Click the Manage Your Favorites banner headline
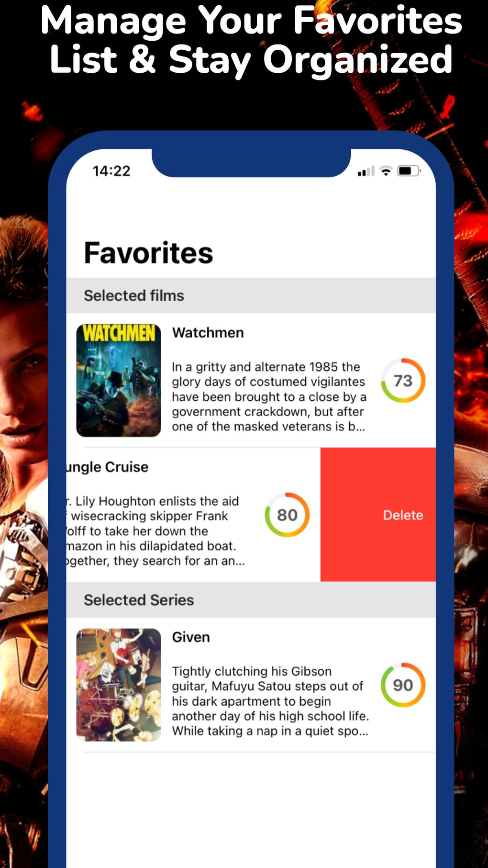The width and height of the screenshot is (488, 868). click(251, 40)
